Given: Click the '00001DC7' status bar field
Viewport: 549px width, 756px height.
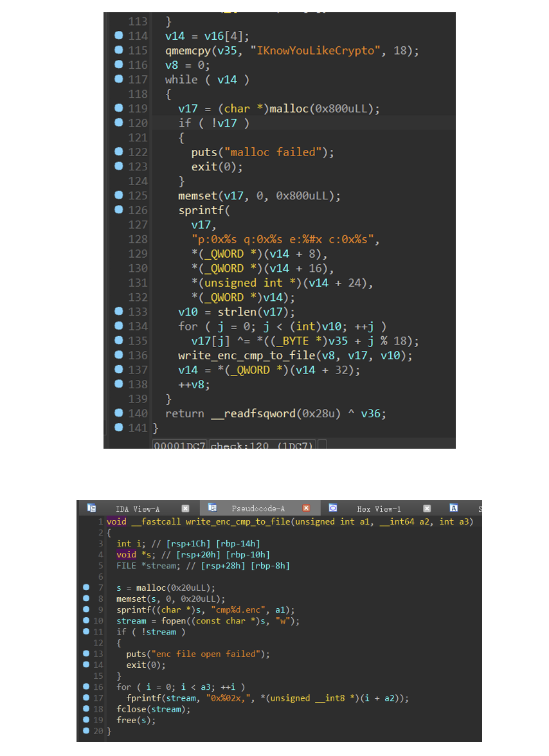Looking at the screenshot, I should [x=179, y=445].
